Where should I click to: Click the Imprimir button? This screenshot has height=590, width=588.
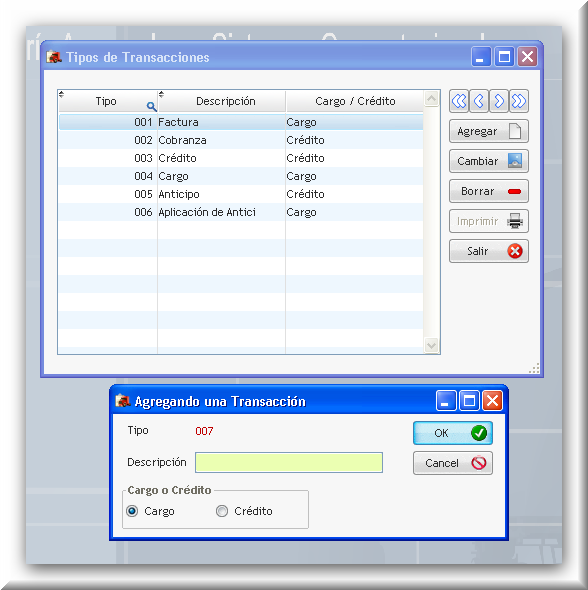[489, 221]
